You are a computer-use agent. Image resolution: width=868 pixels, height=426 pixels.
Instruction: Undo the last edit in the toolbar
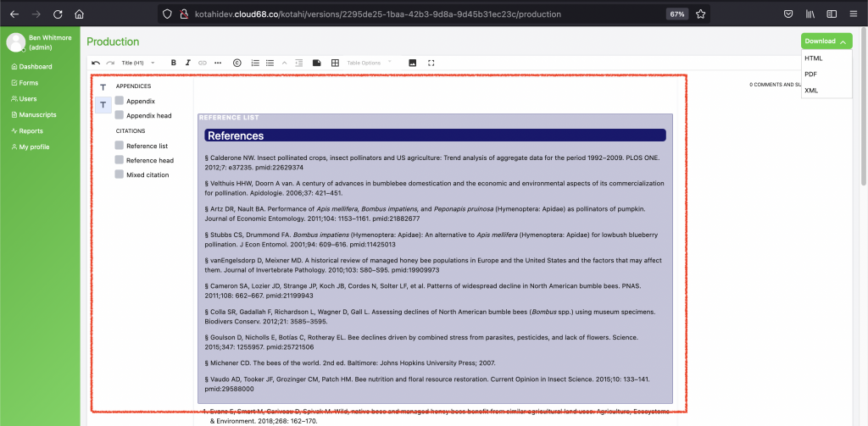tap(96, 63)
